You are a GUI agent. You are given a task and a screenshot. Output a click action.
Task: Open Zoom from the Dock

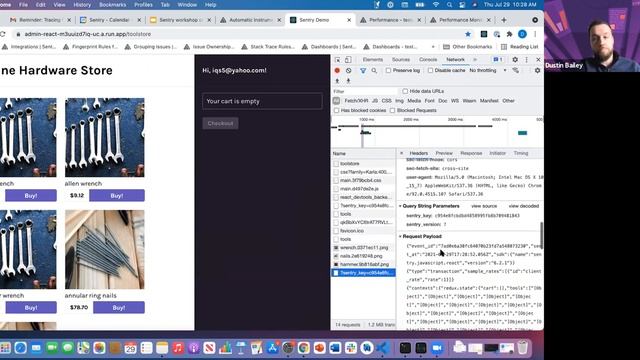pos(437,348)
